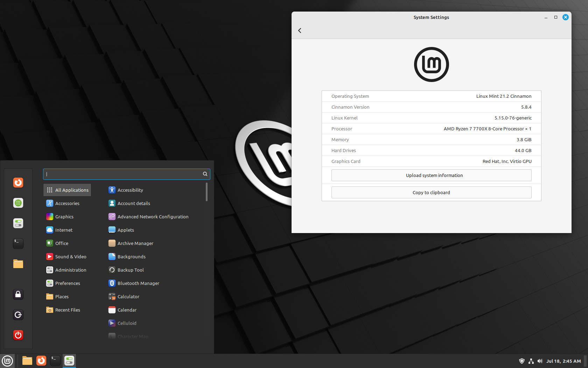This screenshot has height=368, width=588.
Task: Click the application list scrollbar
Action: (x=206, y=192)
